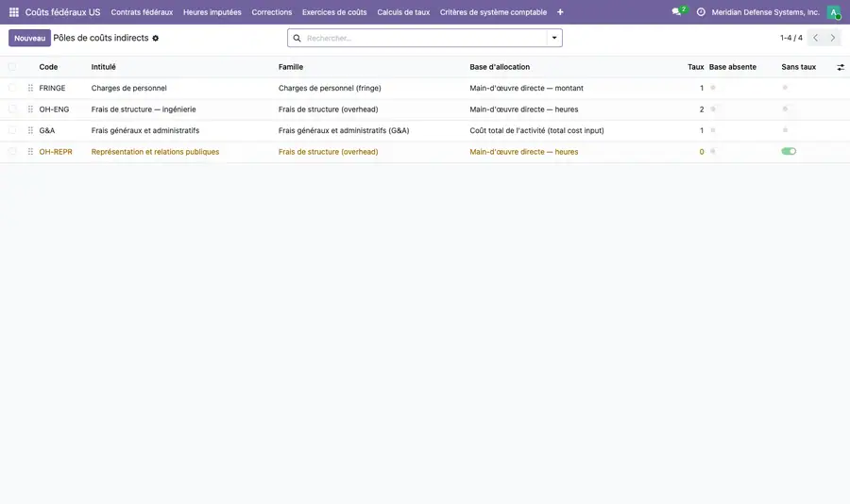Click the 1-4 / 4 pager counter
The height and width of the screenshot is (504, 850).
(790, 38)
